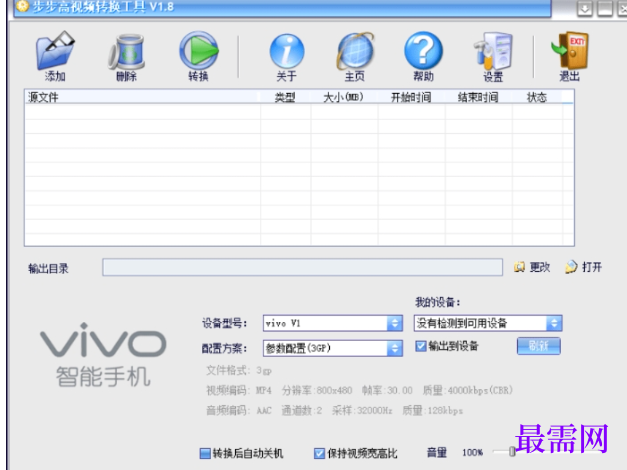This screenshot has width=627, height=470.
Task: Click the app icon in the title bar
Action: (23, 6)
